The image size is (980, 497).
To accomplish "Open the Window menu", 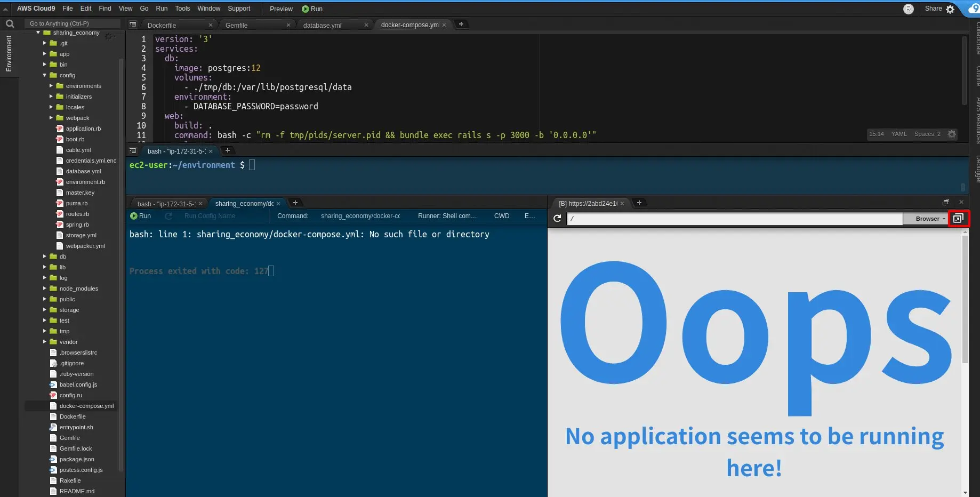I will point(208,9).
